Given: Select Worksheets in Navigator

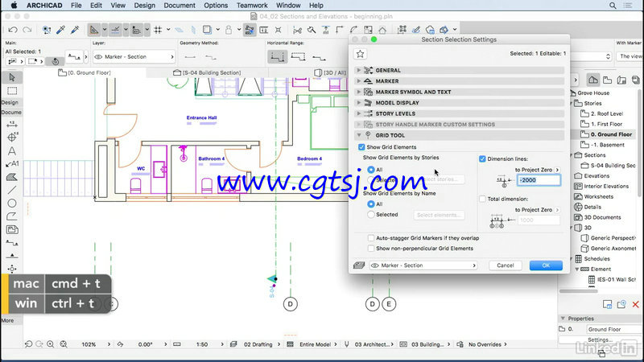Looking at the screenshot, I should [x=598, y=196].
